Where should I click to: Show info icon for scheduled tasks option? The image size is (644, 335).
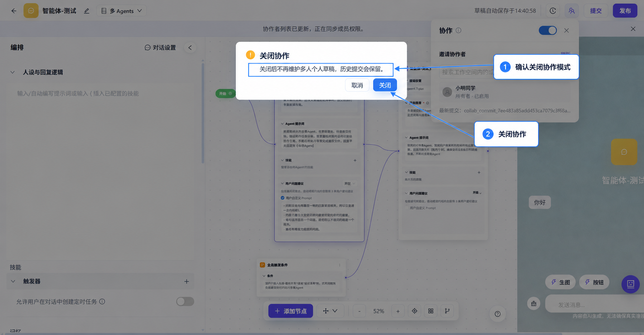tap(102, 302)
